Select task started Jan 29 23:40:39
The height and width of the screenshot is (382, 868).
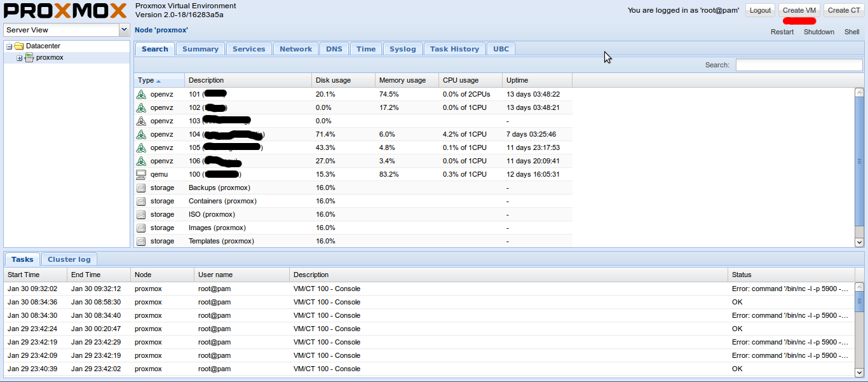(x=429, y=369)
